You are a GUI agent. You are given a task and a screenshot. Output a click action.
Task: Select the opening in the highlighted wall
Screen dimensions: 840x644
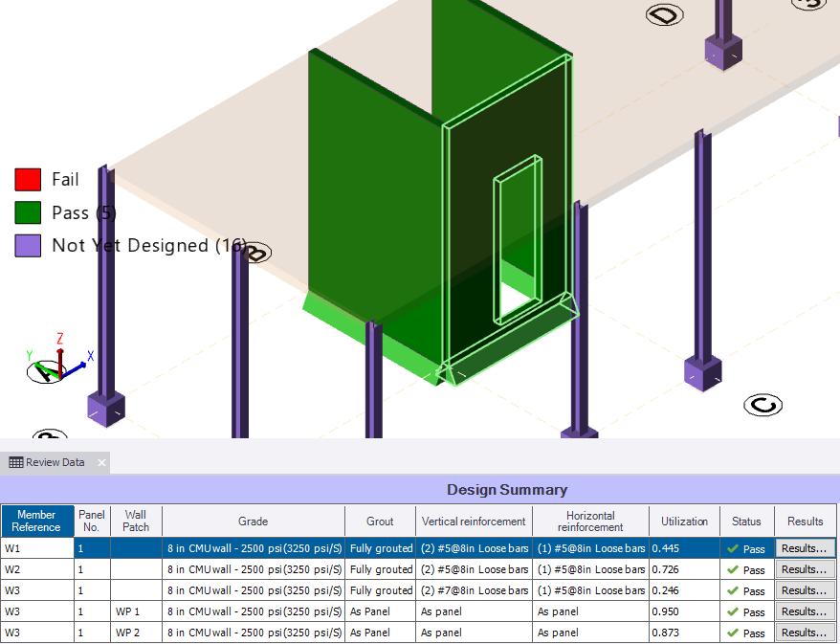[x=518, y=239]
